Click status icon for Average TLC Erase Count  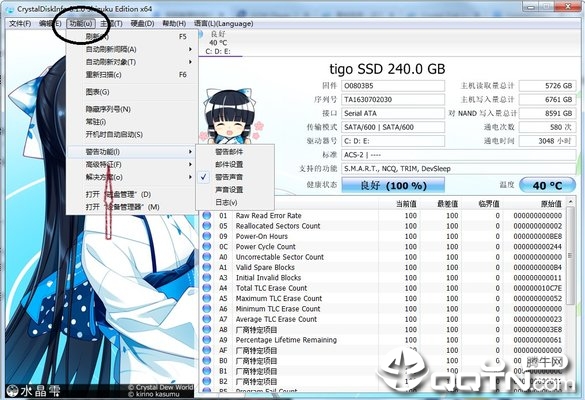[207, 319]
